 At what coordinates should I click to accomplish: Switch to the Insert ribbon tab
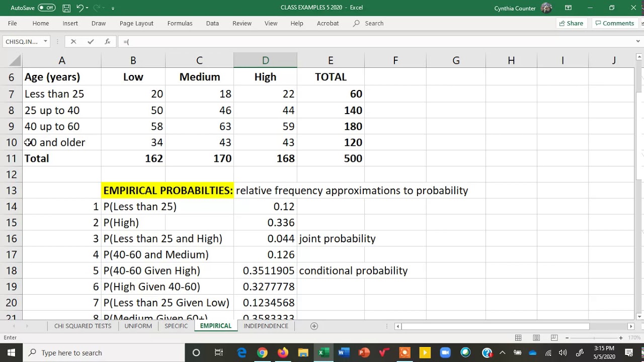coord(70,23)
